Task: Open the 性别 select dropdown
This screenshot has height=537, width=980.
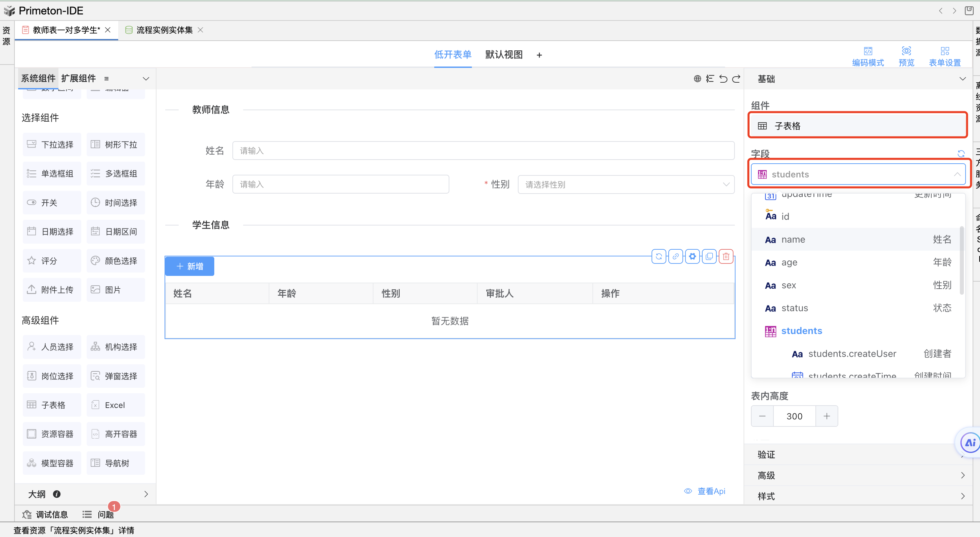Action: point(626,184)
